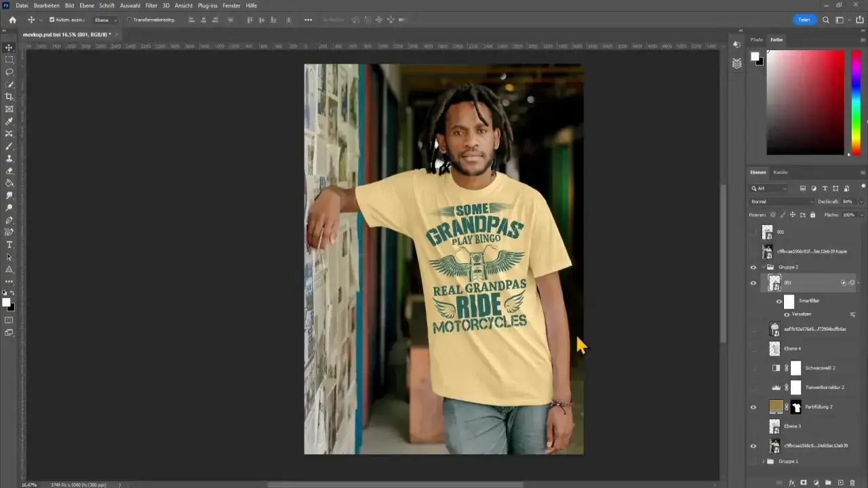Open the Filter menu
The image size is (868, 488).
click(151, 5)
